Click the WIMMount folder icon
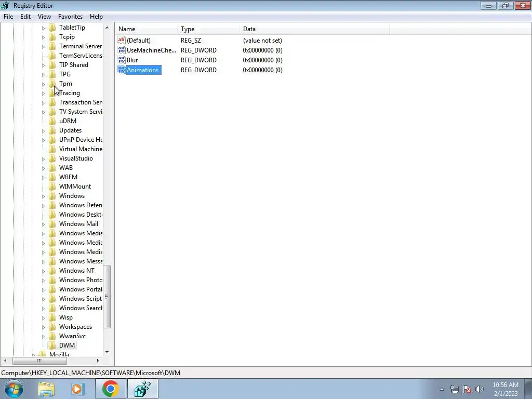The height and width of the screenshot is (399, 532). pyautogui.click(x=52, y=187)
